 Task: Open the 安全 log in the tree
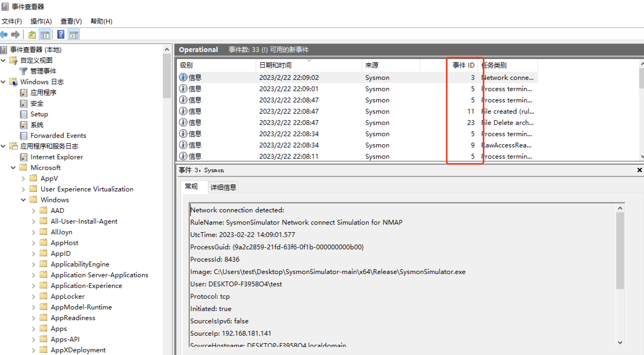point(37,103)
